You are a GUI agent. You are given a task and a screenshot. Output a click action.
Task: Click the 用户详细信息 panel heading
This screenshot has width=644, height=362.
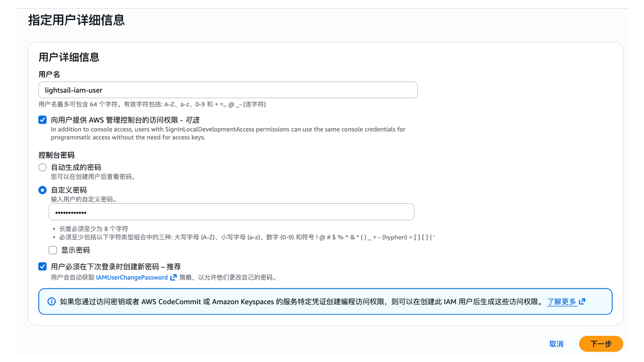(x=69, y=57)
